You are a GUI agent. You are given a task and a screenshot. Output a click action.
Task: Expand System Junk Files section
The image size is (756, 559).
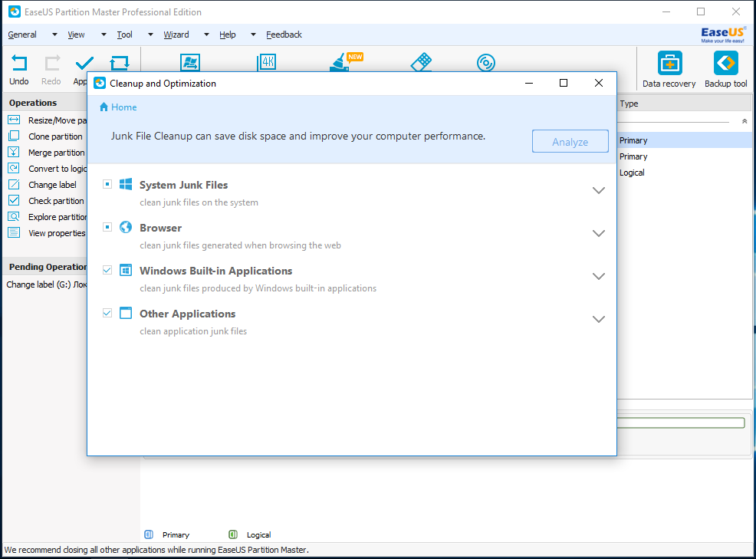(x=598, y=190)
